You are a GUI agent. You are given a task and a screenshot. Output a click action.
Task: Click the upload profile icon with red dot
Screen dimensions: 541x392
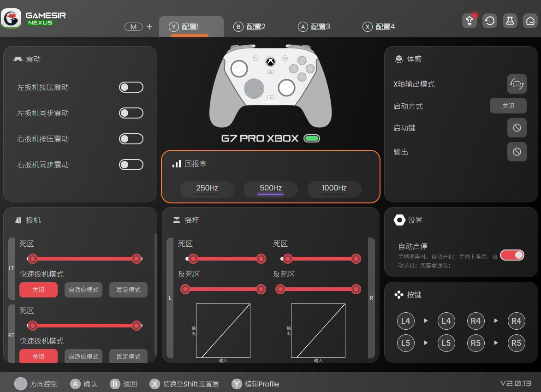point(470,21)
